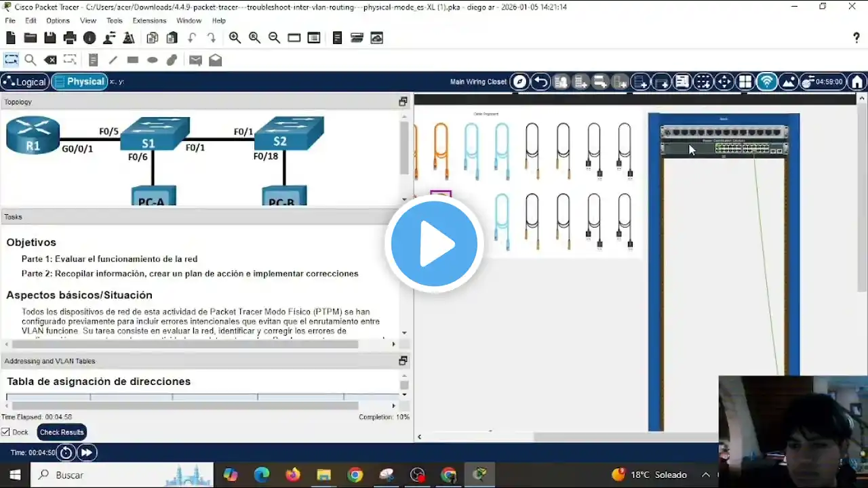The height and width of the screenshot is (488, 868).
Task: Choose the Select tool in the toolbar
Action: coord(12,60)
